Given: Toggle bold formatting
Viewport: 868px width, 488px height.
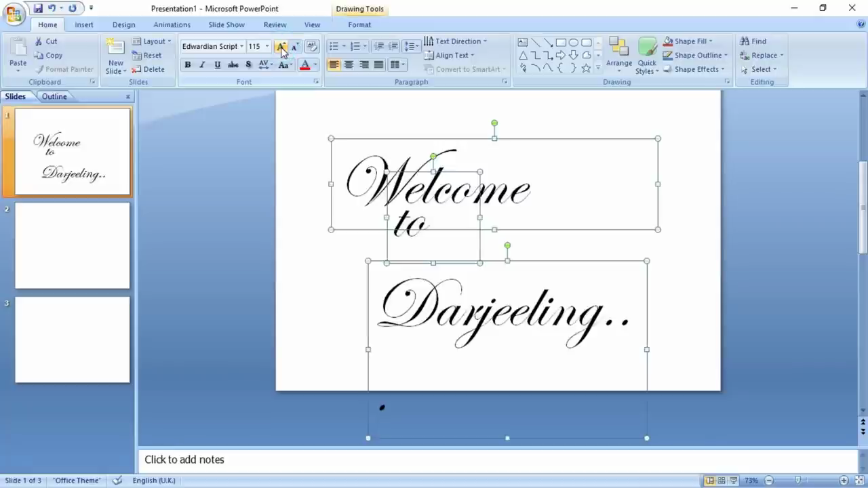Looking at the screenshot, I should 187,65.
